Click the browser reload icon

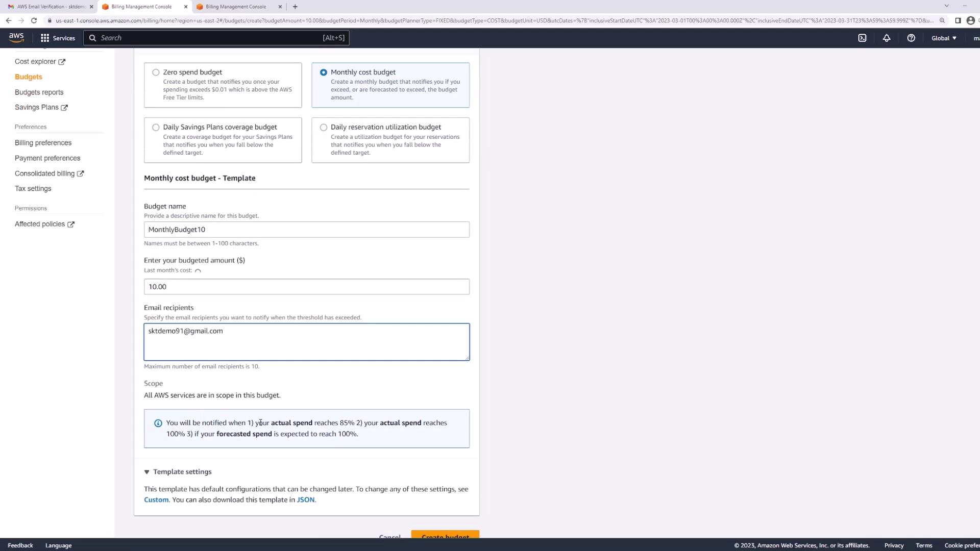(x=34, y=20)
